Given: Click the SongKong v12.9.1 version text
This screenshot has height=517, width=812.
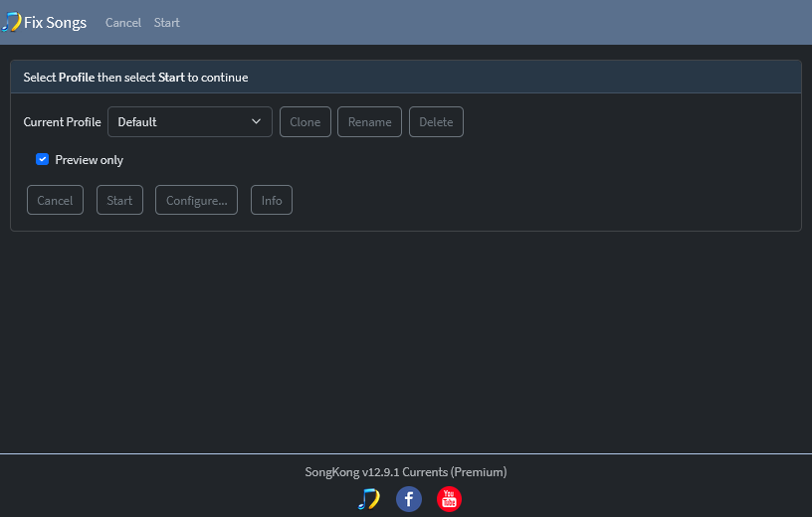Looking at the screenshot, I should [405, 472].
